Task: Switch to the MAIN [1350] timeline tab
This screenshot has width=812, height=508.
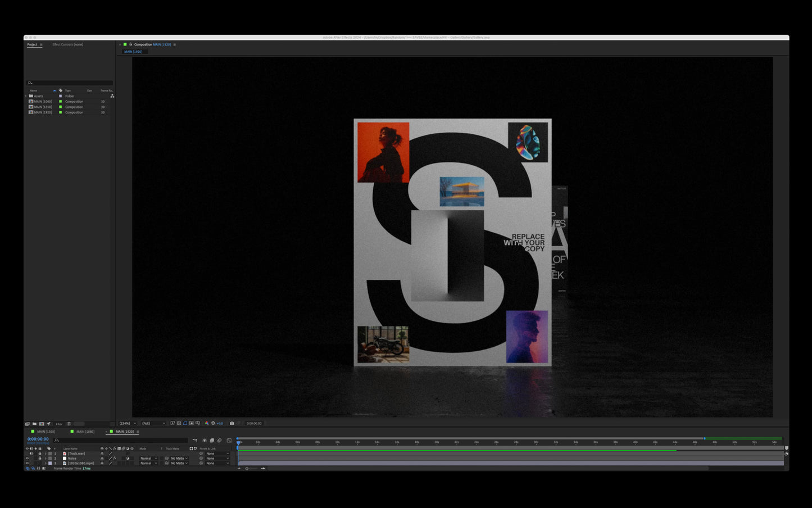Action: click(x=46, y=432)
